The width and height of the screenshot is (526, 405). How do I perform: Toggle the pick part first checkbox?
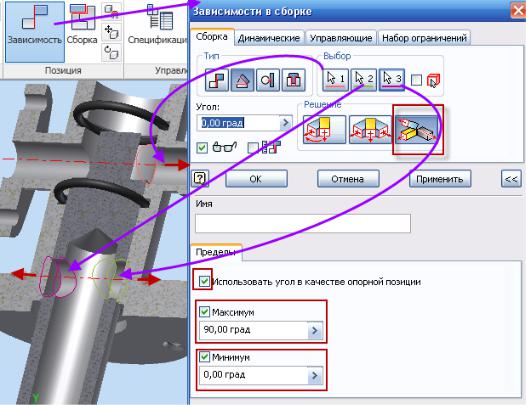click(416, 80)
